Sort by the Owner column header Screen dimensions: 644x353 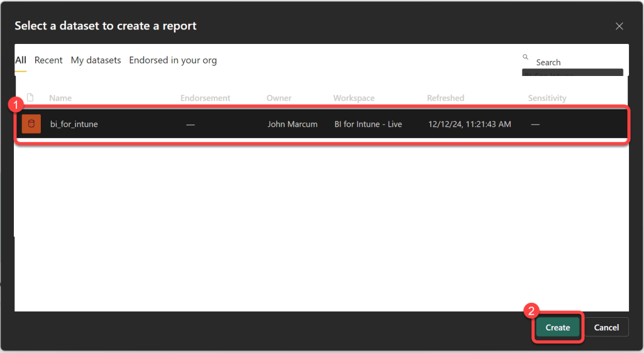(x=279, y=98)
